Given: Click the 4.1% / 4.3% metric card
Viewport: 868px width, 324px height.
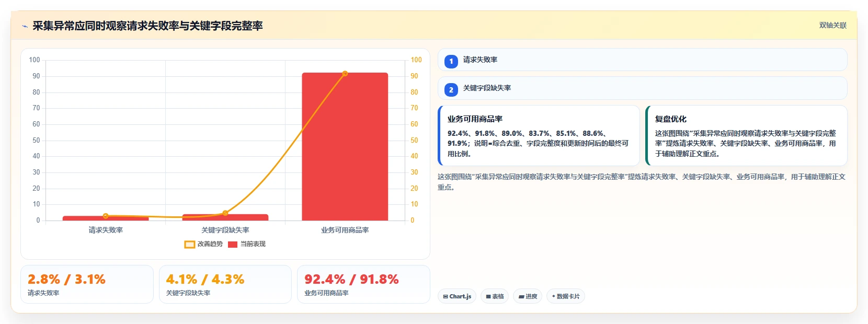Looking at the screenshot, I should (x=225, y=284).
